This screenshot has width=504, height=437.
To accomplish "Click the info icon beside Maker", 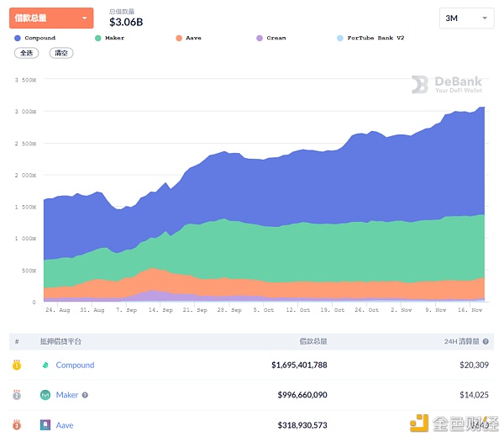I will click(x=85, y=395).
